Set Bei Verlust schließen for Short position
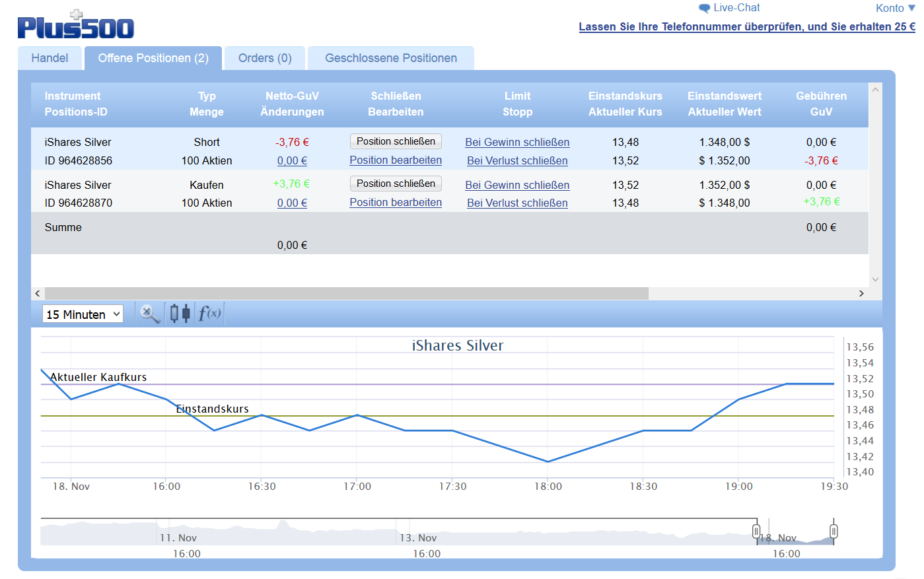This screenshot has width=924, height=579. [x=517, y=160]
